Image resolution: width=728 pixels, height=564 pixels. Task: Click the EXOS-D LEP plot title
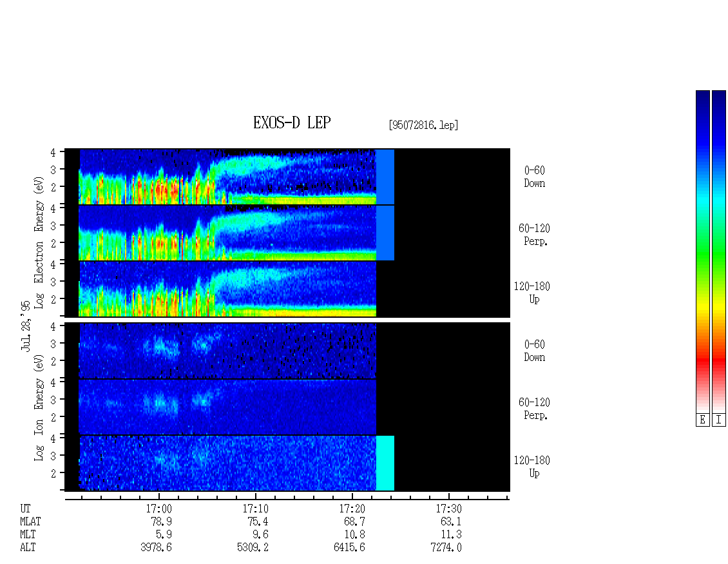(292, 122)
